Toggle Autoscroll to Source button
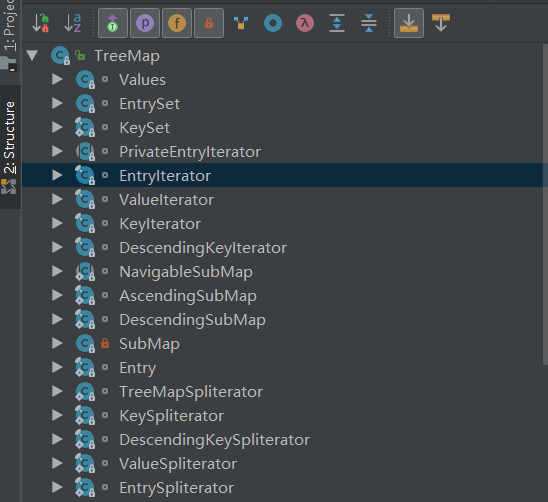 point(409,23)
